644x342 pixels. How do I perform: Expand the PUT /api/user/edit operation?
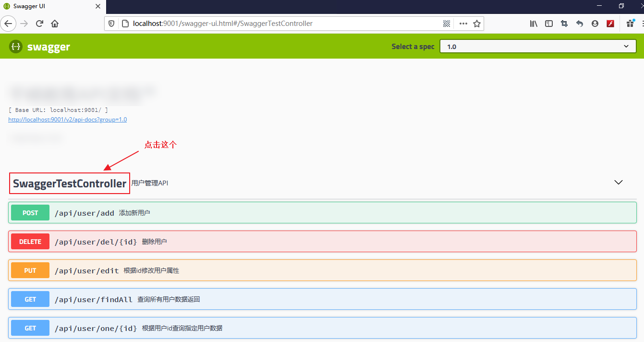click(x=322, y=270)
